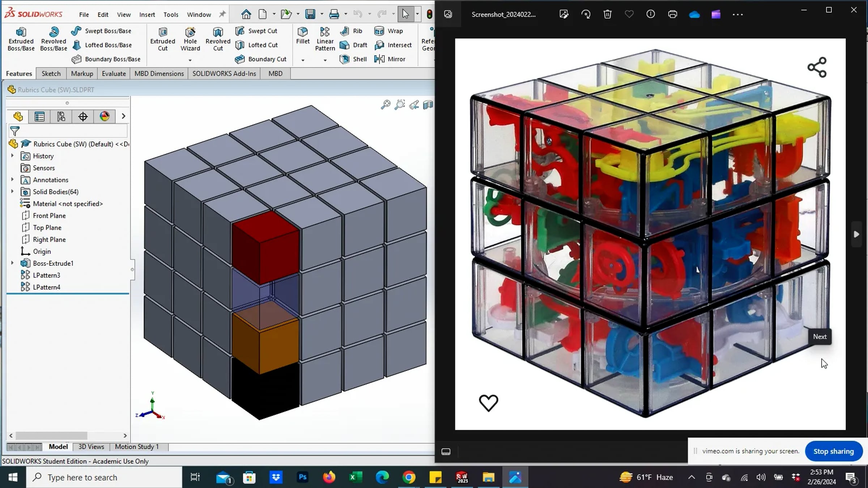This screenshot has height=488, width=868.
Task: Open the Motion Study 1 tab
Action: (x=137, y=447)
